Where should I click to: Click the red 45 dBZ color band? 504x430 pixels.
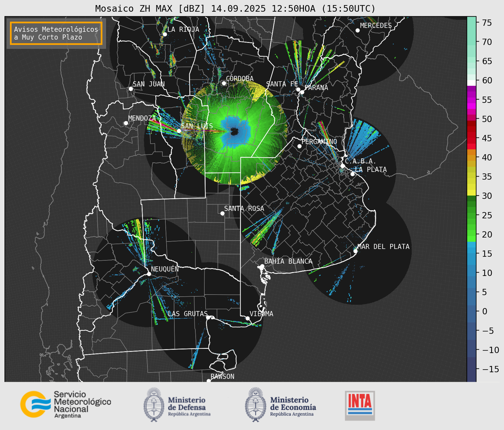click(x=471, y=138)
